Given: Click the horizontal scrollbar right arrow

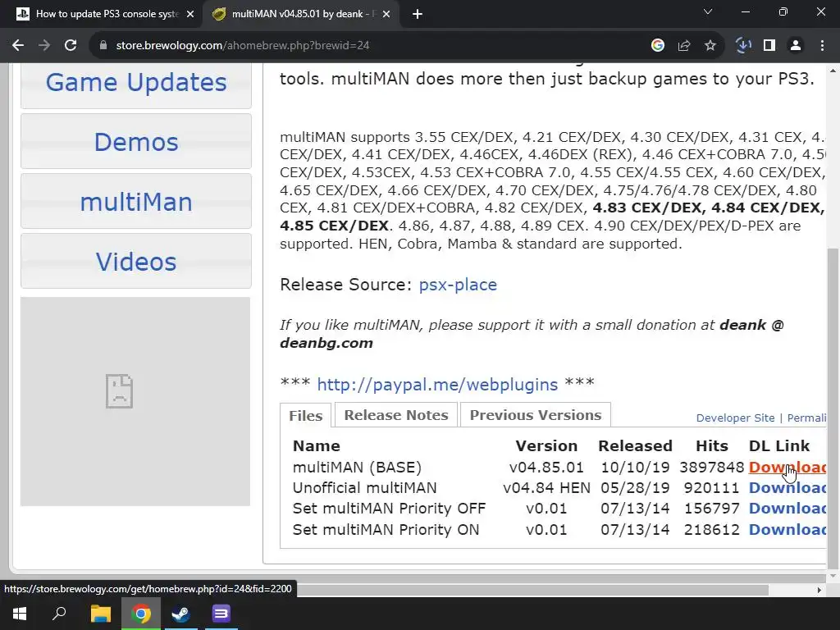Looking at the screenshot, I should click(x=819, y=590).
